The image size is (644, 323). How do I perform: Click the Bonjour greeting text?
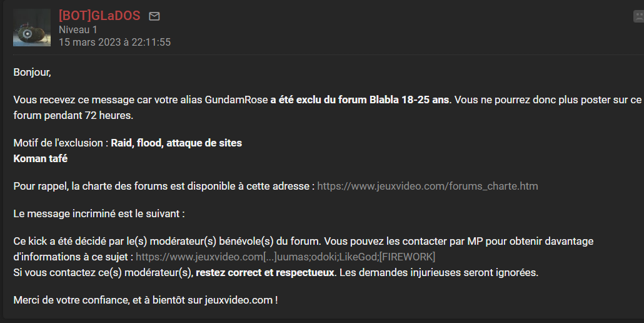(x=32, y=72)
